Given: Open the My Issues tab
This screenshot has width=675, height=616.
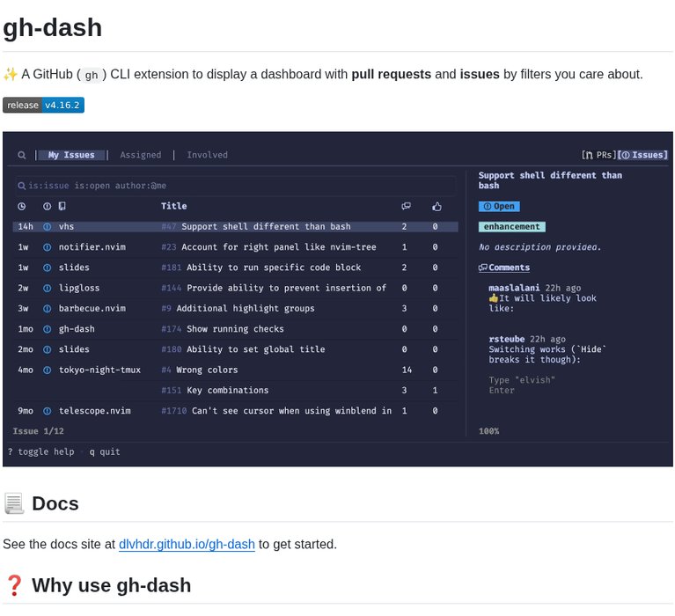Looking at the screenshot, I should click(x=71, y=155).
